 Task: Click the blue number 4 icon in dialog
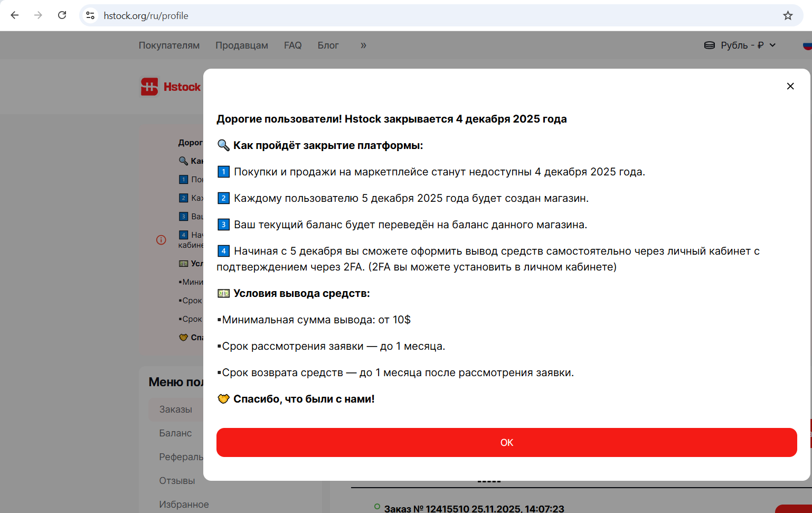[223, 251]
